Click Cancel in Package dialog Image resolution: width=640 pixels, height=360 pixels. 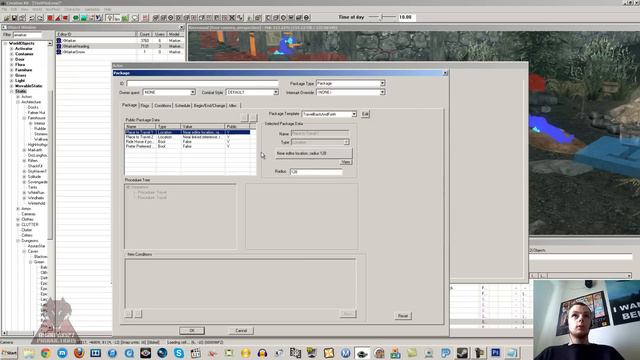coord(241,331)
